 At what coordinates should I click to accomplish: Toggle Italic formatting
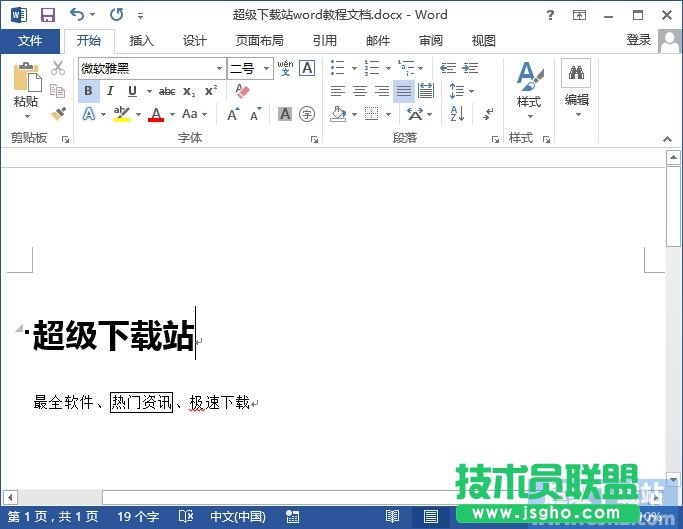pos(110,91)
